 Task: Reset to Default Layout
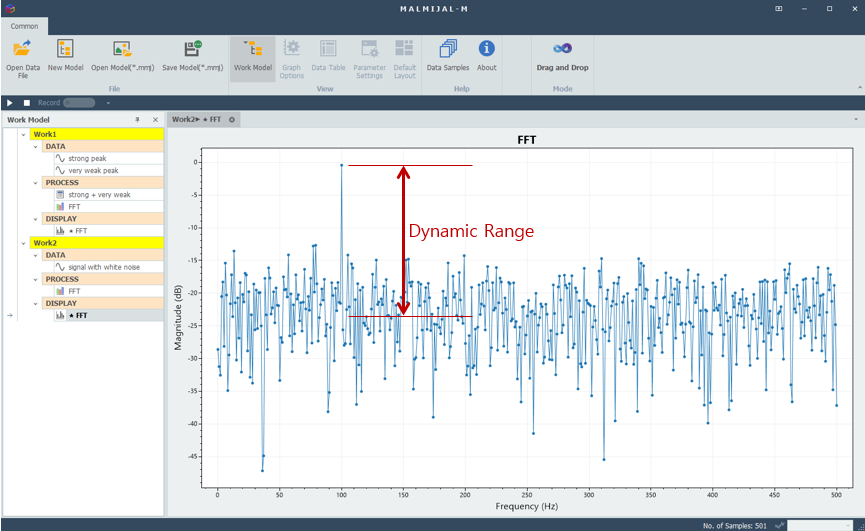point(404,59)
